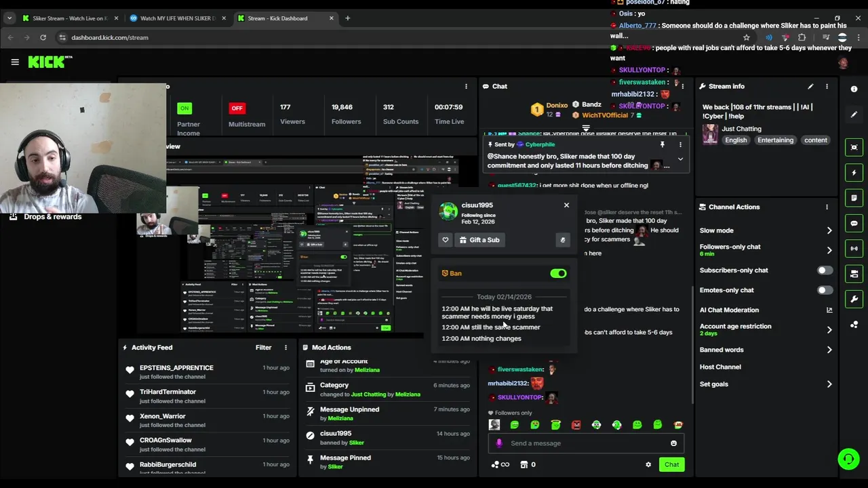The height and width of the screenshot is (488, 868).
Task: Switch to Watch MY LIFE WHEN SLIKER tab
Action: click(x=176, y=18)
